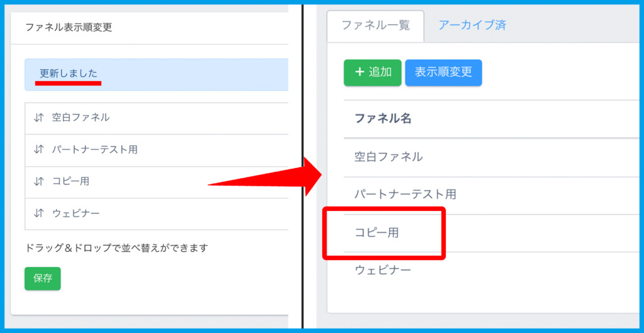Select the パートナーテスト用 item in reorder list
This screenshot has height=333, width=644.
(94, 149)
